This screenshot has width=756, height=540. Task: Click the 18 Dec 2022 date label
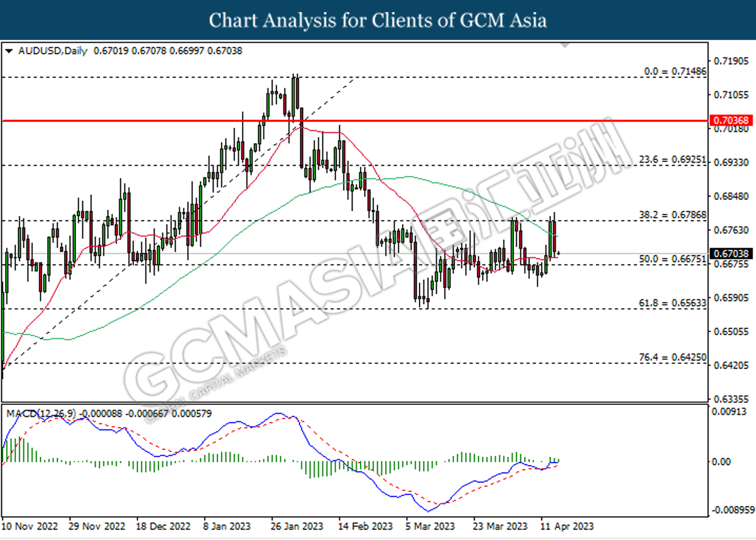pyautogui.click(x=163, y=526)
